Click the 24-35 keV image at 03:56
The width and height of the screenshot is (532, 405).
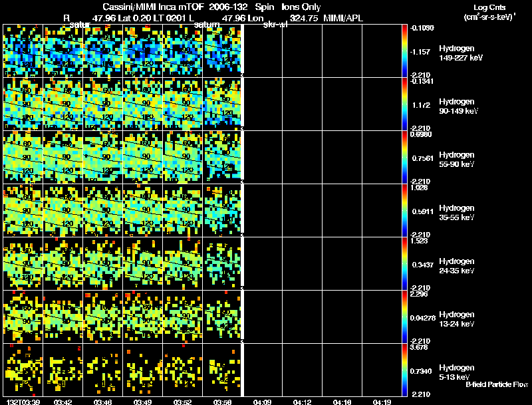coord(222,263)
